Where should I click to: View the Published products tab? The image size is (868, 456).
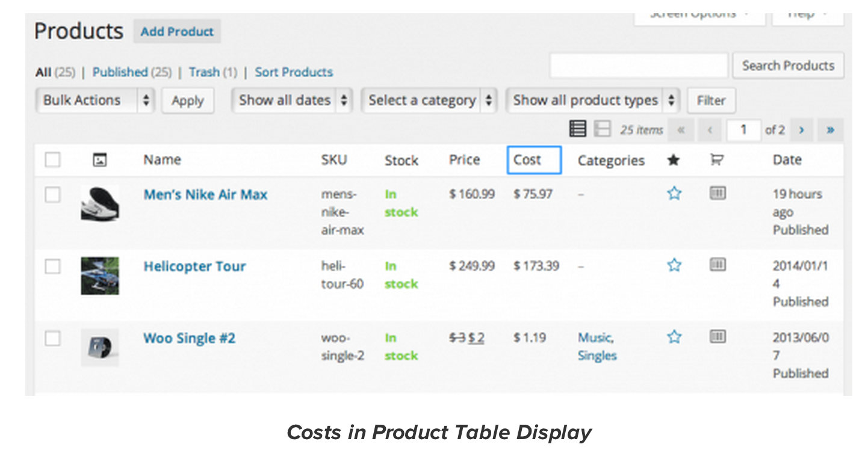[120, 72]
